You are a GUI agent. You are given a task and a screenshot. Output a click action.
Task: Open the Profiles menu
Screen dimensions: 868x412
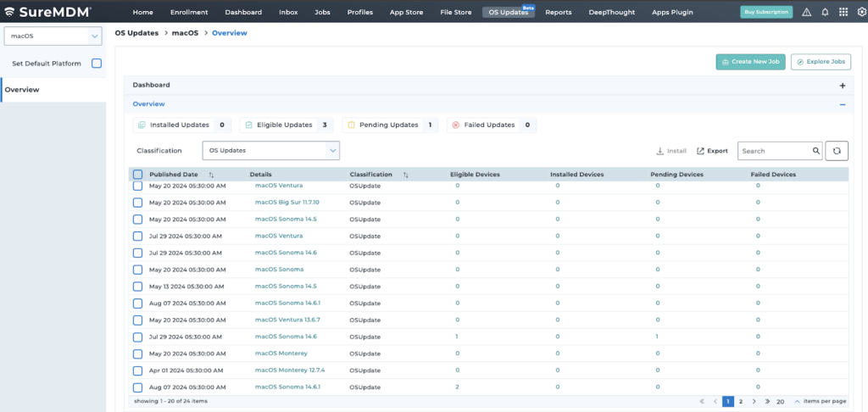(x=359, y=12)
